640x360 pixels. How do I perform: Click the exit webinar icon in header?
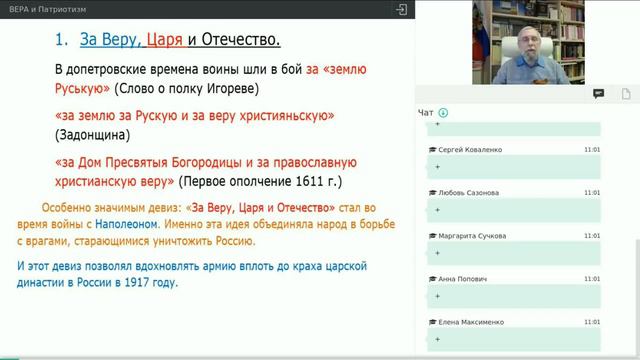(x=401, y=9)
